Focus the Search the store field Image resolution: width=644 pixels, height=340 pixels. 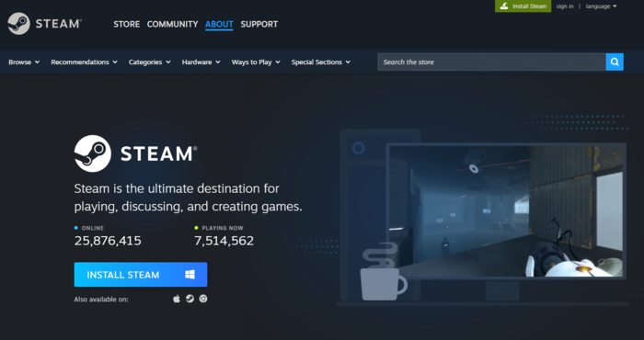point(491,62)
